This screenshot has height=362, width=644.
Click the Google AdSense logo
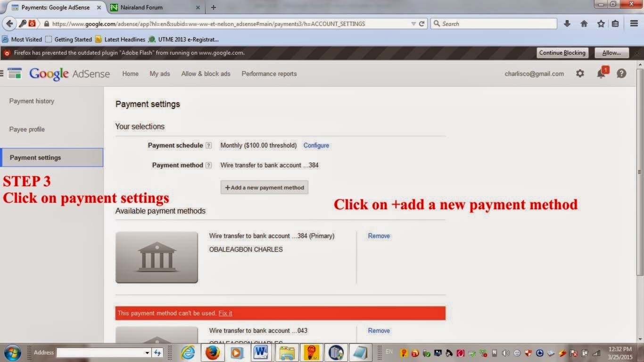point(69,74)
